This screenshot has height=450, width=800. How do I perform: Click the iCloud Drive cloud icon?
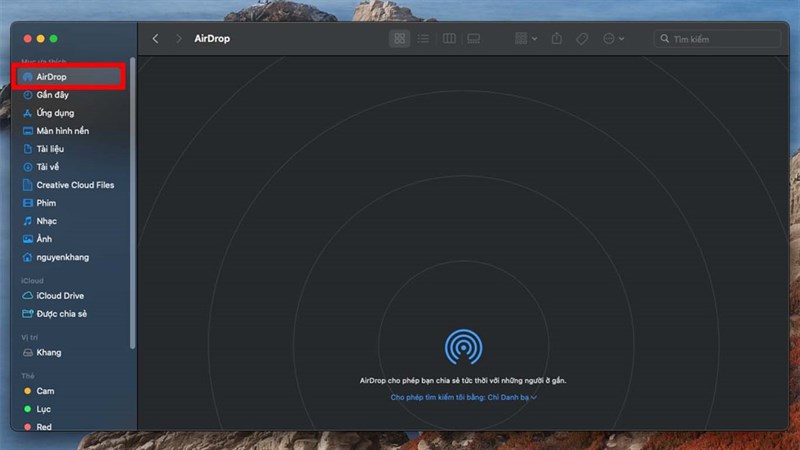click(x=28, y=295)
